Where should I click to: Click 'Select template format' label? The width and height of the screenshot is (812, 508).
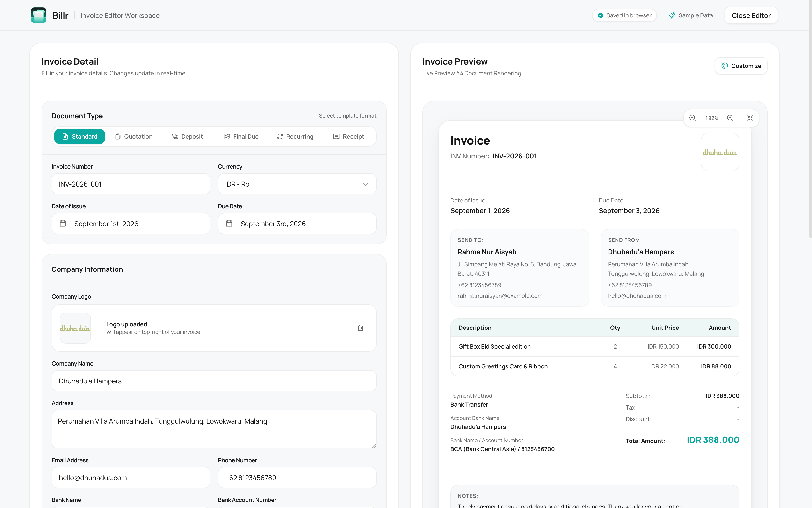347,116
